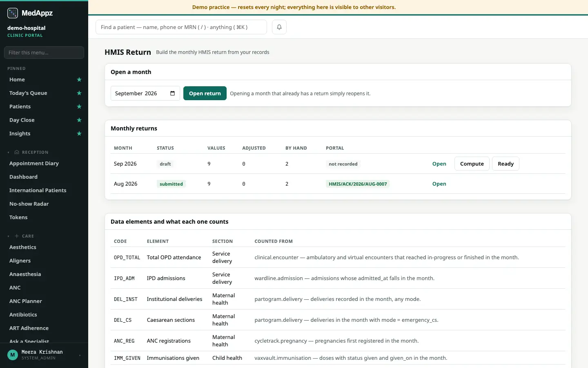
Task: Click the IPD_ADM code cell
Action: click(124, 278)
